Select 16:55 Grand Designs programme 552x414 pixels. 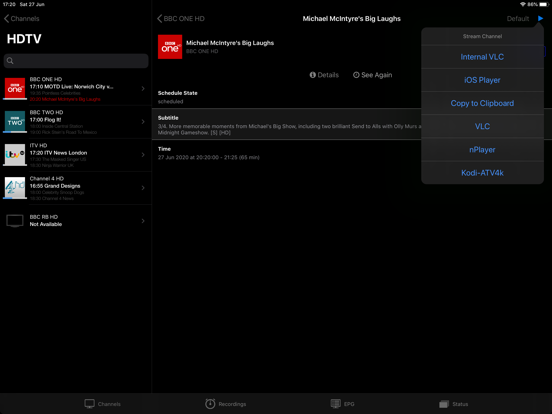point(55,186)
